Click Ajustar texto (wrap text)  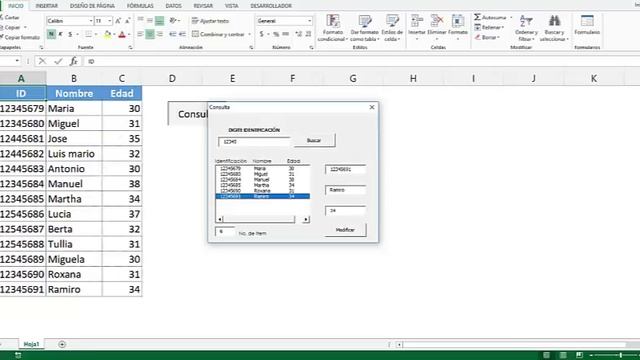(x=211, y=20)
